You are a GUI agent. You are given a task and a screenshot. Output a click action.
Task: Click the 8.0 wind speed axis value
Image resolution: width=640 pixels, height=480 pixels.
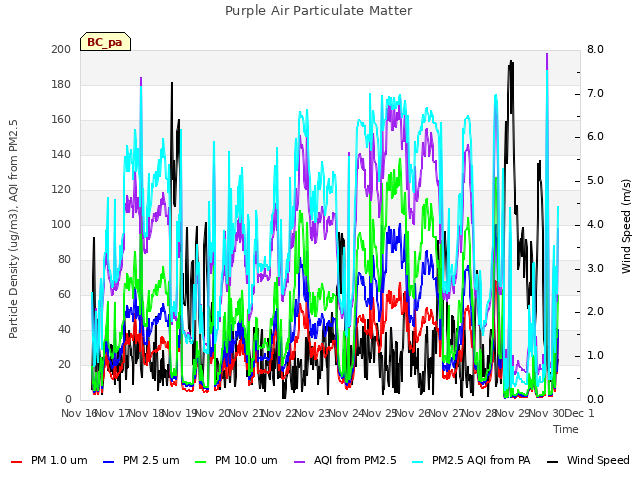pyautogui.click(x=596, y=49)
